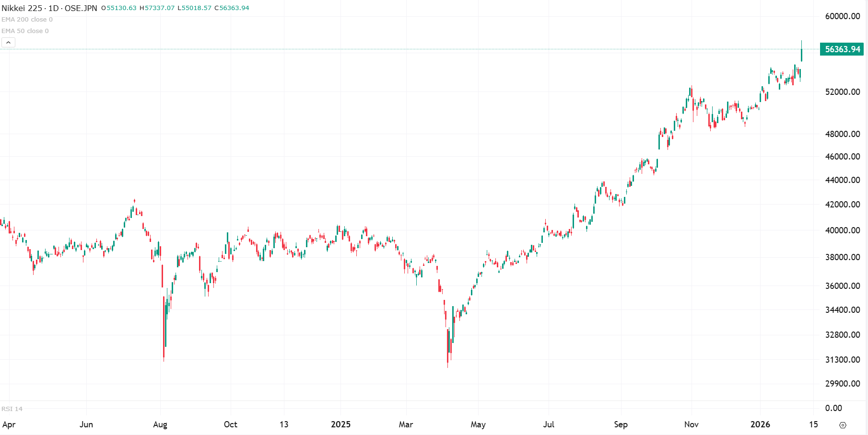This screenshot has height=435, width=868.
Task: Click the Nov label on time axis
Action: coord(691,424)
